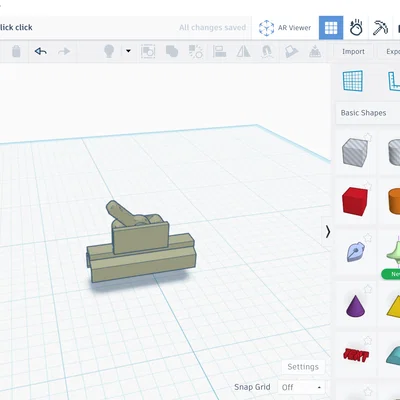Pick the striped Box hole shape
This screenshot has height=400, width=400.
click(355, 152)
